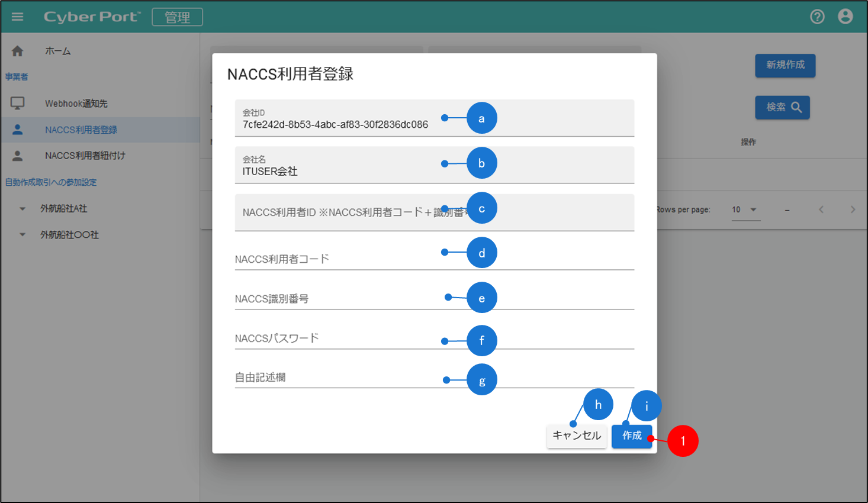Image resolution: width=868 pixels, height=503 pixels.
Task: Click the 検索 search button
Action: pyautogui.click(x=782, y=108)
